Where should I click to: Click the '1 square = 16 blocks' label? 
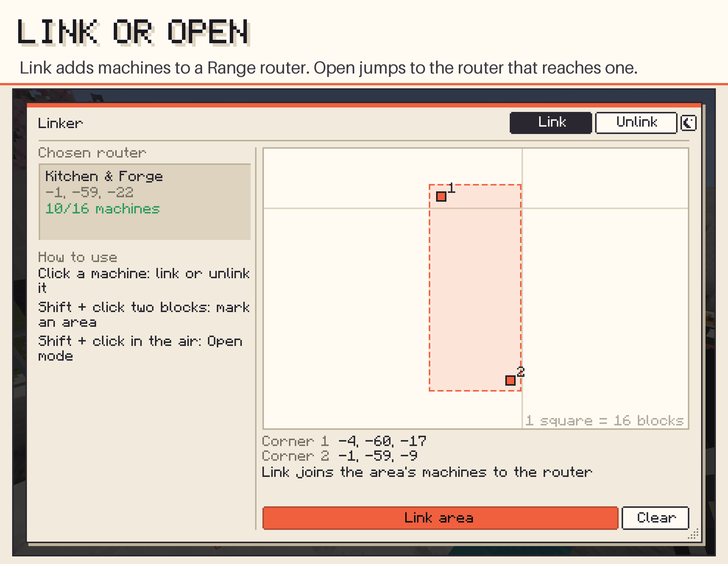coord(604,420)
